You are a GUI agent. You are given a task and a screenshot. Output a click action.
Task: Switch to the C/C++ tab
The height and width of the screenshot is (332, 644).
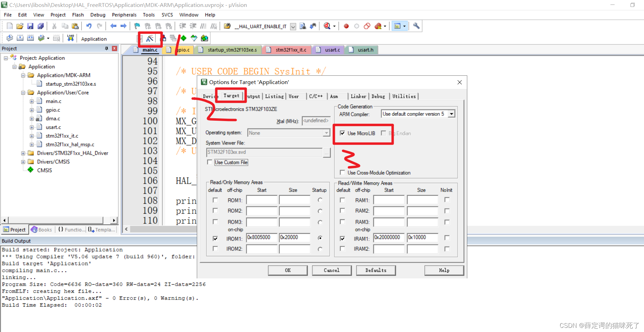coord(316,96)
